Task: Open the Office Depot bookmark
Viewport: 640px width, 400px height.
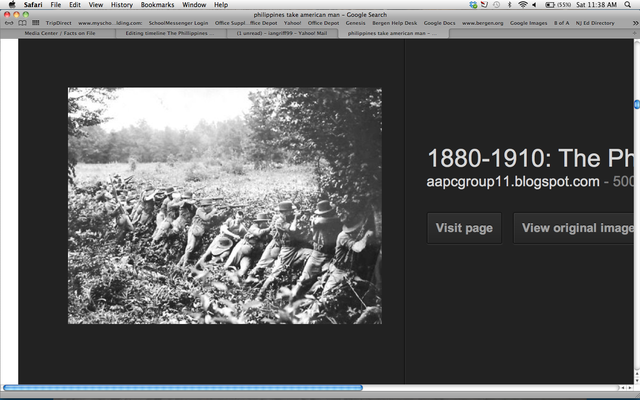Action: click(x=323, y=23)
